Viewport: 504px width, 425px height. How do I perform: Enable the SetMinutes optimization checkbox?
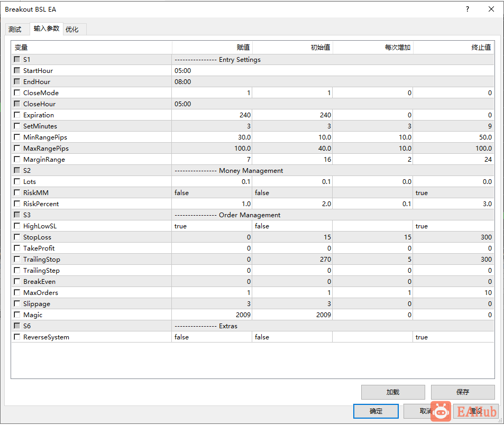pyautogui.click(x=17, y=126)
